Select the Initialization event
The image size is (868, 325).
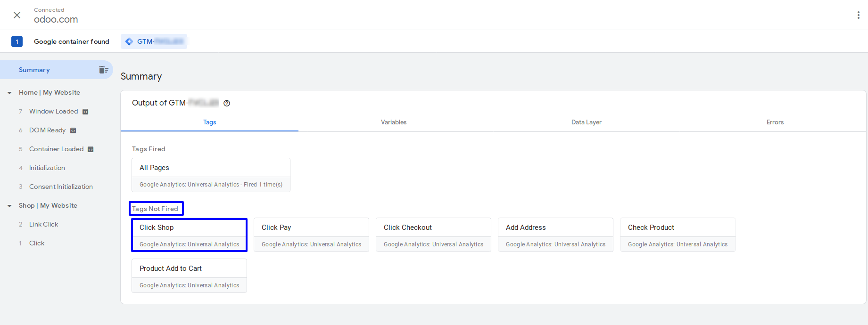click(47, 168)
